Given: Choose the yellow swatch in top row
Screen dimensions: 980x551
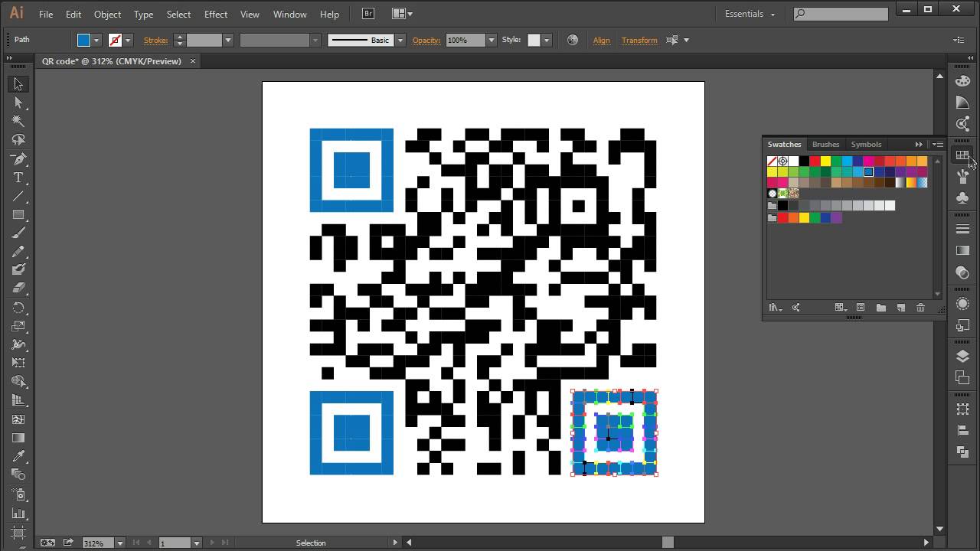Looking at the screenshot, I should coord(825,161).
